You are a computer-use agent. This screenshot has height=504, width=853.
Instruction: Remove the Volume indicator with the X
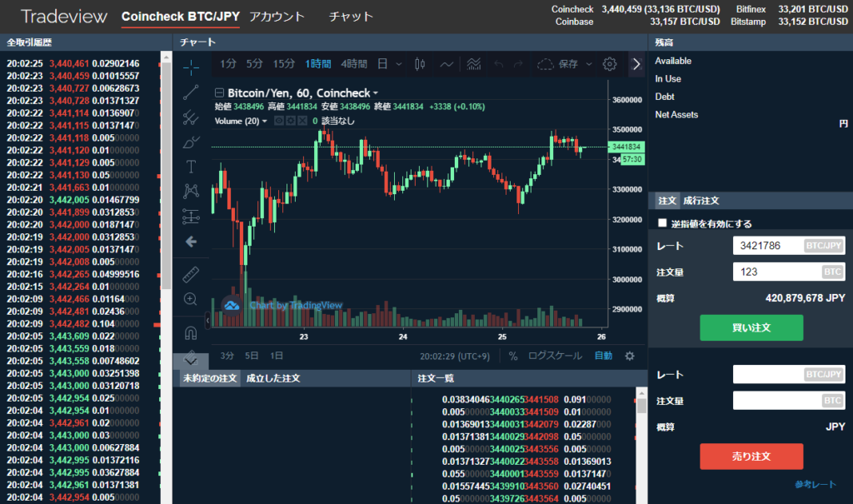point(302,121)
